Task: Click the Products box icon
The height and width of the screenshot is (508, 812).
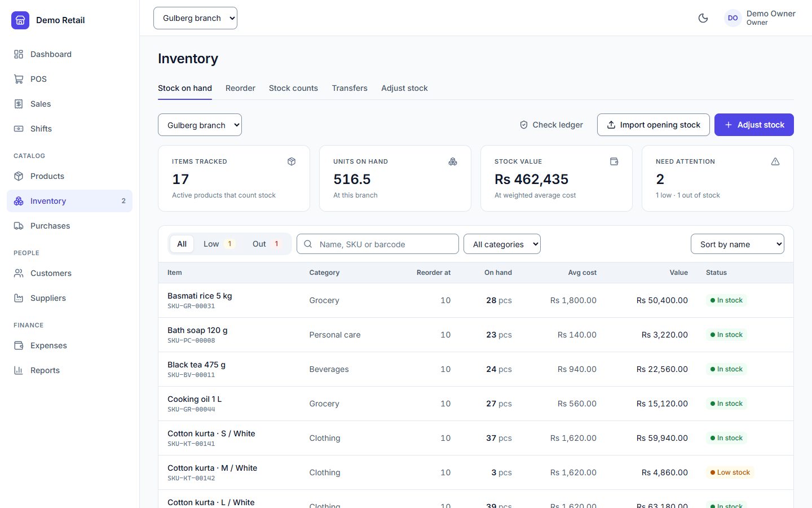Action: point(19,176)
